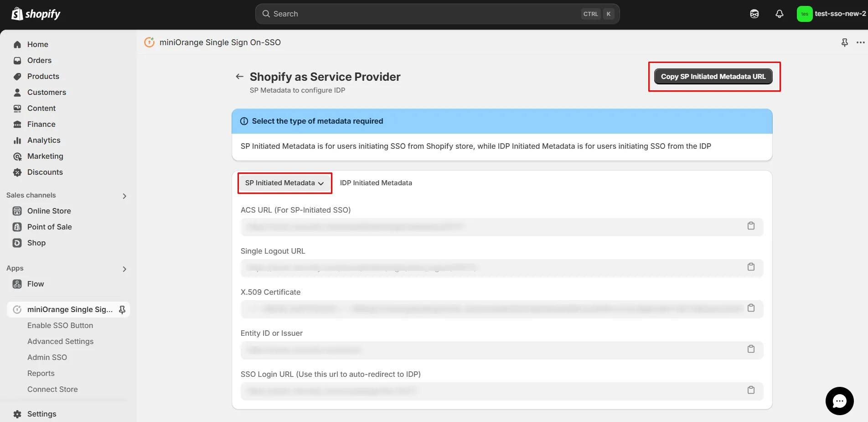Switch to IDP Initiated Metadata tab

click(x=376, y=183)
